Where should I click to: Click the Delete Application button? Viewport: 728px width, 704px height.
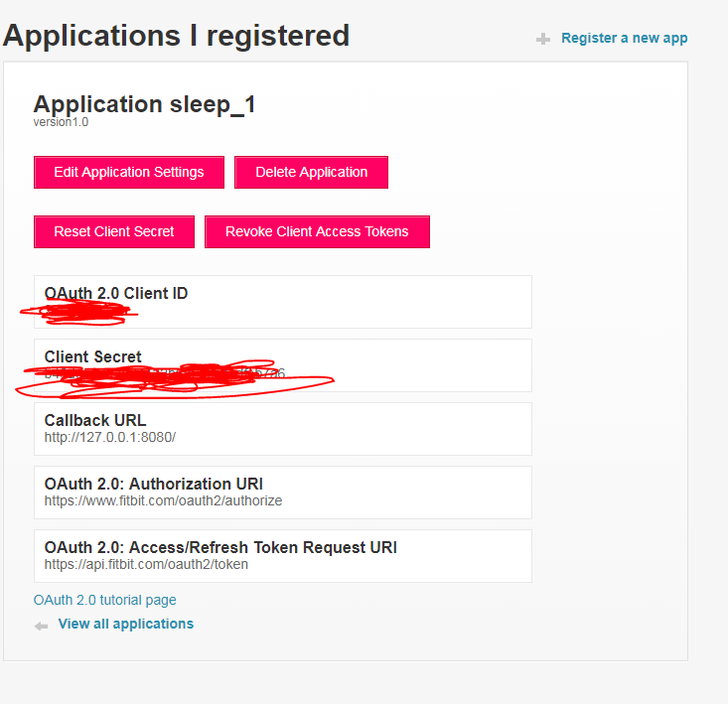coord(311,172)
